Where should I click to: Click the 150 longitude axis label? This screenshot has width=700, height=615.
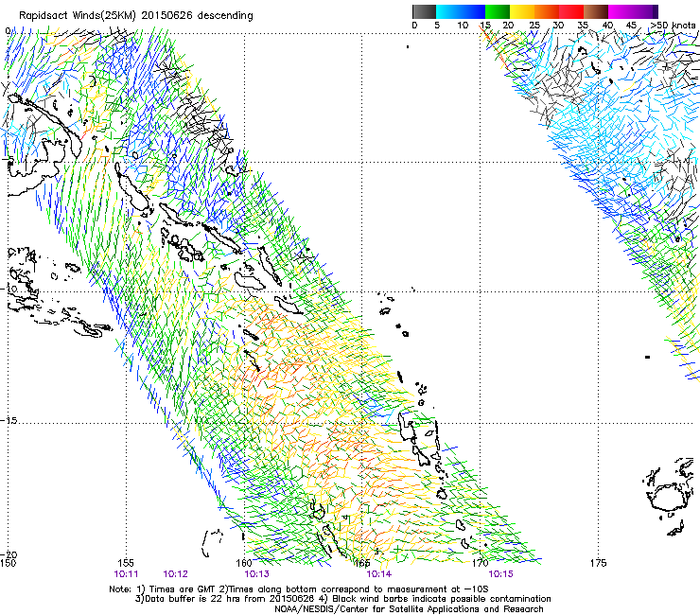8,563
